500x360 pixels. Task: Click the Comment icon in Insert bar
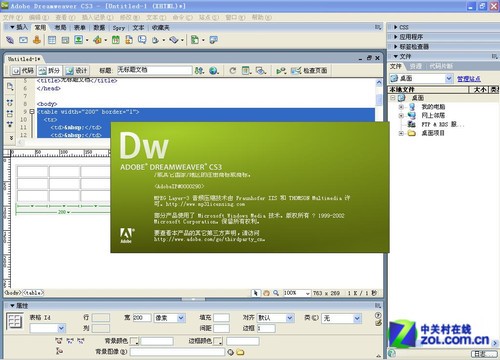142,40
